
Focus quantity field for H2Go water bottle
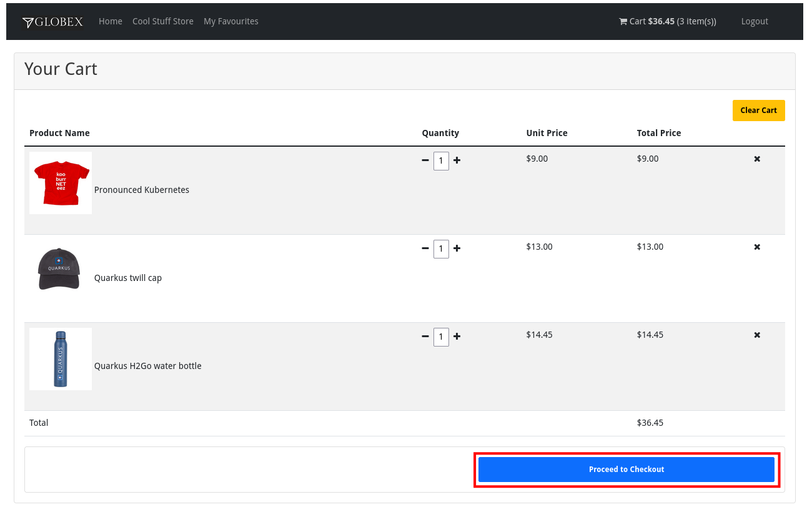point(441,337)
